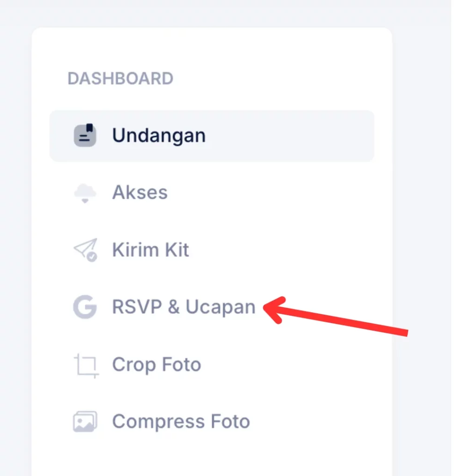Click the word Ucapan in sidebar

pyautogui.click(x=220, y=307)
